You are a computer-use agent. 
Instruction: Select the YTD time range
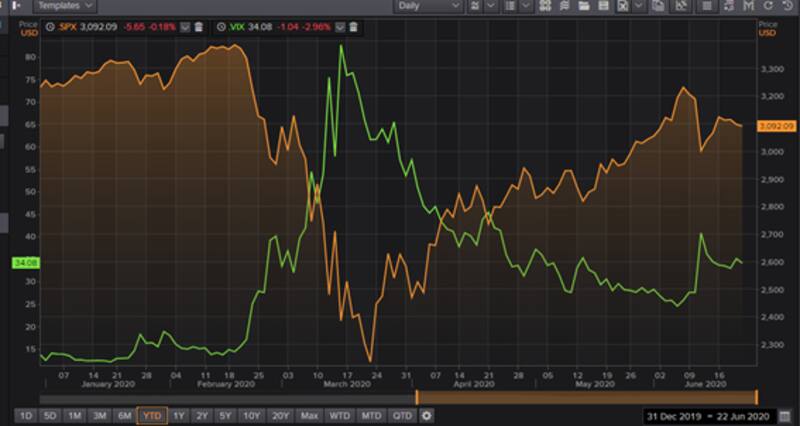tap(152, 415)
